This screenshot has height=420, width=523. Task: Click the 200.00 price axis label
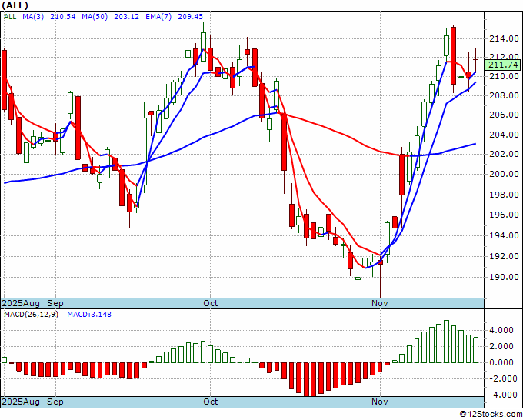coord(504,174)
